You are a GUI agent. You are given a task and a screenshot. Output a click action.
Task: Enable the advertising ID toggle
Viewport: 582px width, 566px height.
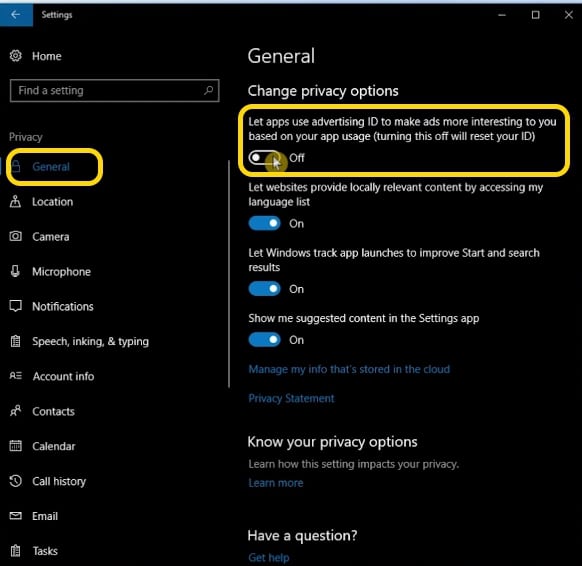pyautogui.click(x=264, y=158)
